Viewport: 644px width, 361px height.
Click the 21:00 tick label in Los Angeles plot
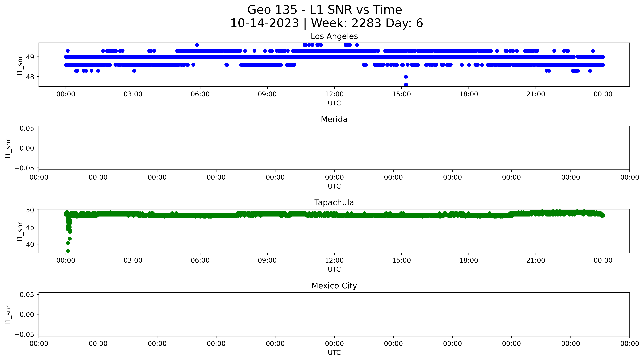point(536,94)
